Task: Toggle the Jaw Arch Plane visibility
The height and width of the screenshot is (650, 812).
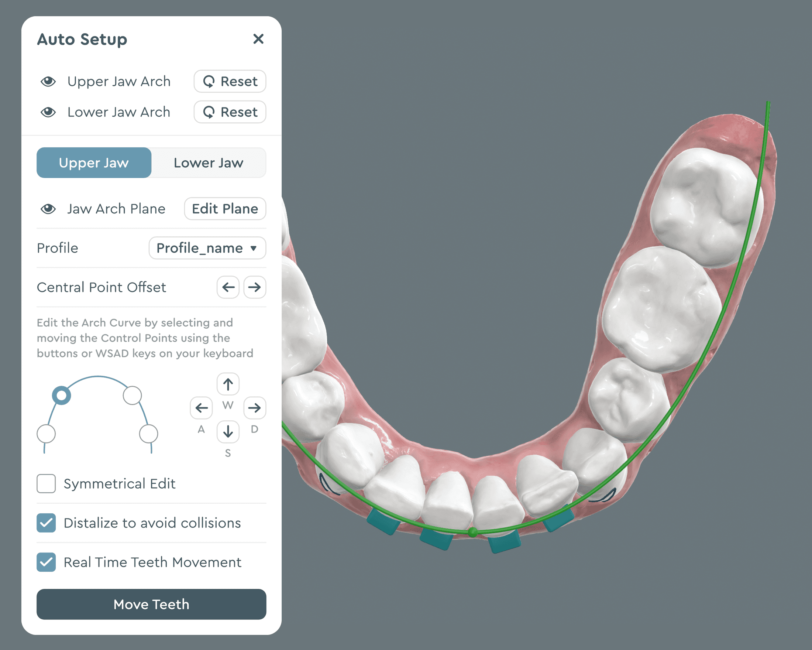Action: pos(48,209)
